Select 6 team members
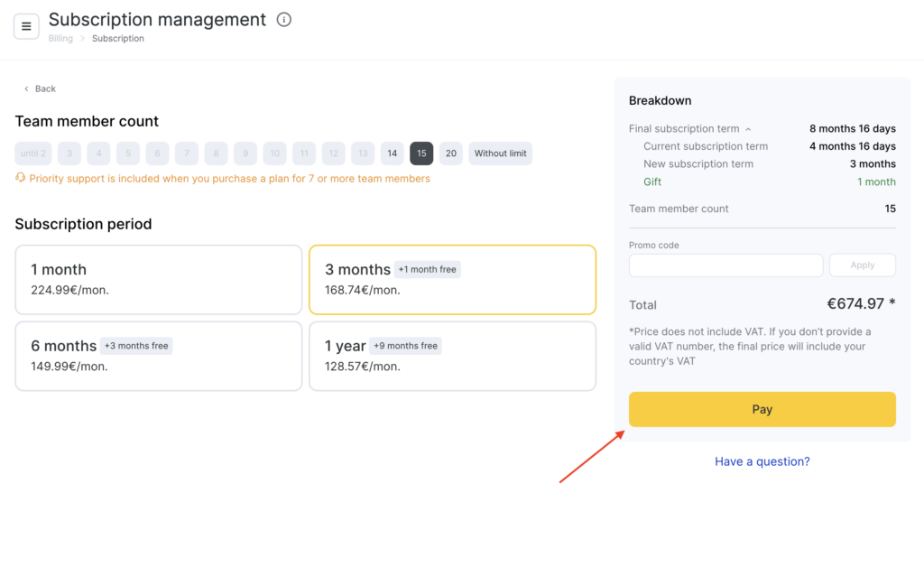 coord(157,153)
